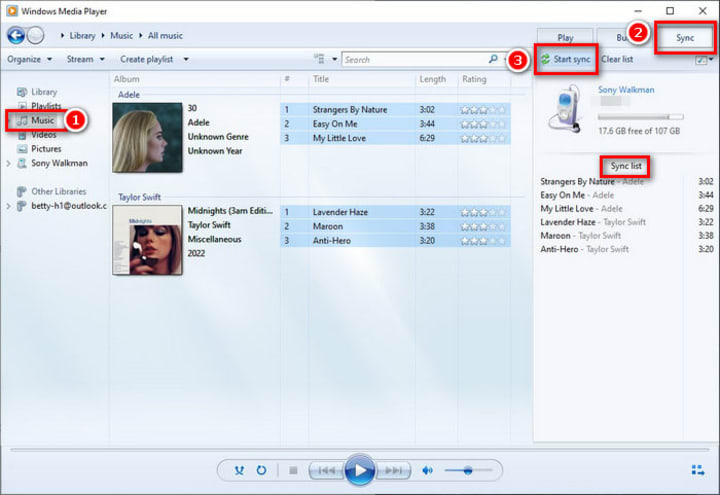Select Adele 30 album cover thumbnail

(x=147, y=138)
